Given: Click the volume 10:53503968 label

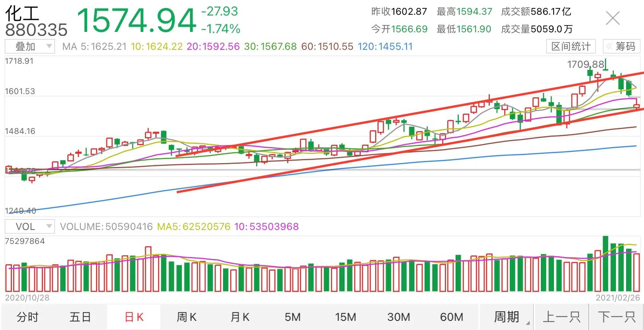Looking at the screenshot, I should (x=266, y=227).
